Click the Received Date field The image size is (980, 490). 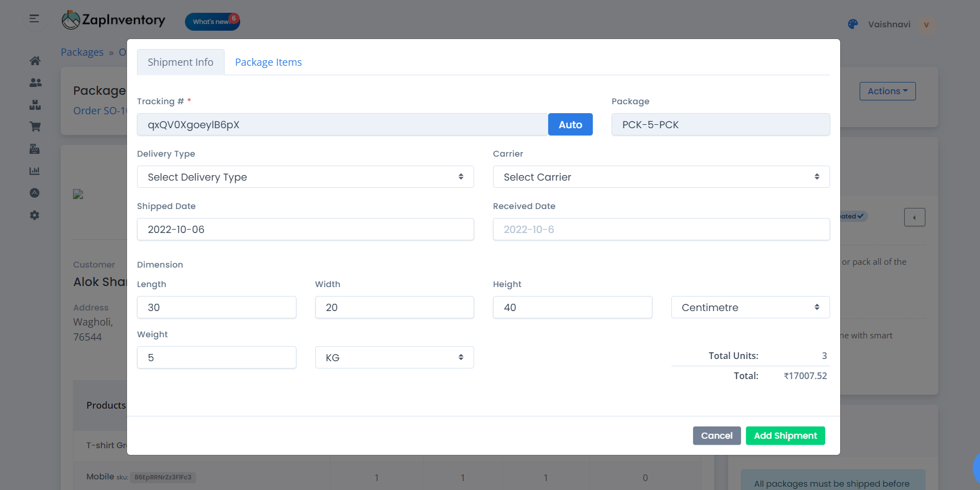point(661,229)
